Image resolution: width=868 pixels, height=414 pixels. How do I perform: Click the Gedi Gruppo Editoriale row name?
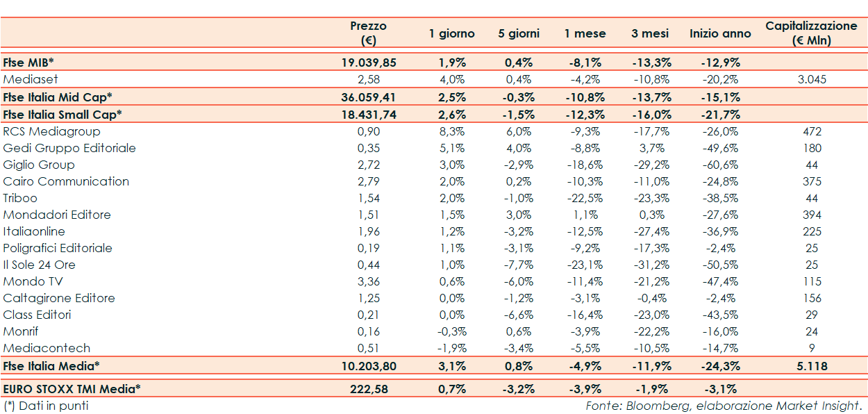(69, 148)
